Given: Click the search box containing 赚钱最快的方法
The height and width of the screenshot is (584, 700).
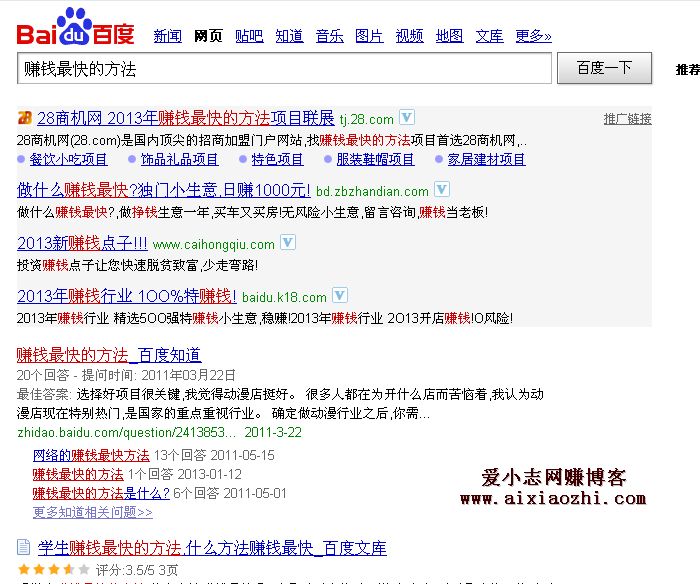Looking at the screenshot, I should click(284, 68).
